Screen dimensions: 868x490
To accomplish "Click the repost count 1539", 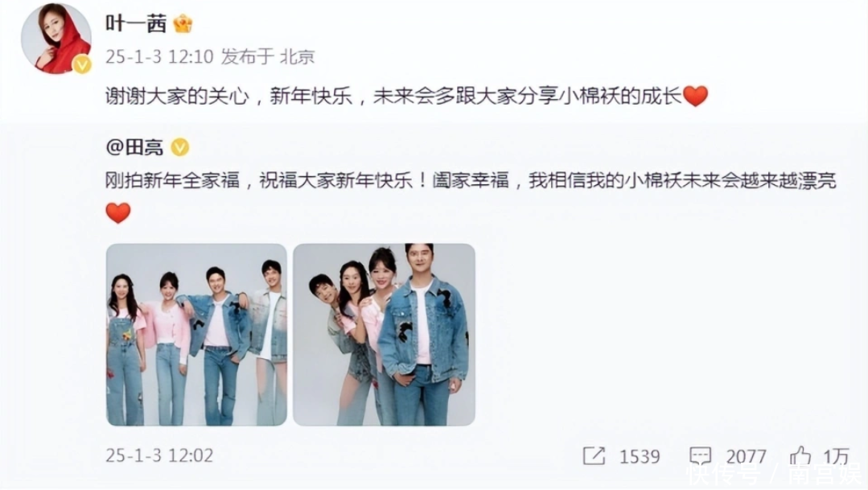I will [640, 456].
